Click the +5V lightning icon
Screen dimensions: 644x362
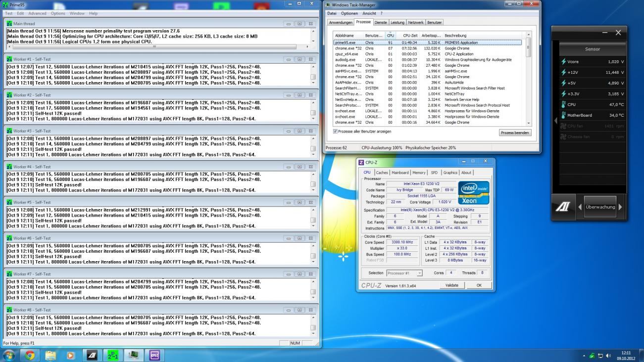tap(563, 83)
